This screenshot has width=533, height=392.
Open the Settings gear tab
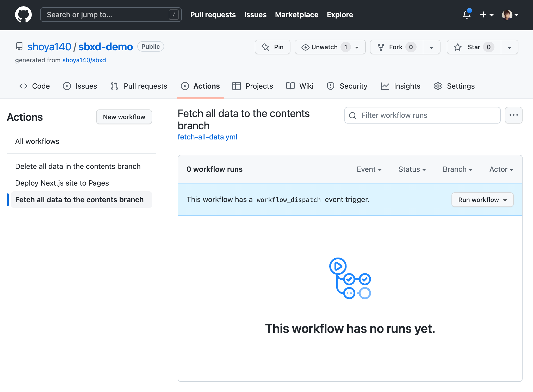click(x=454, y=86)
